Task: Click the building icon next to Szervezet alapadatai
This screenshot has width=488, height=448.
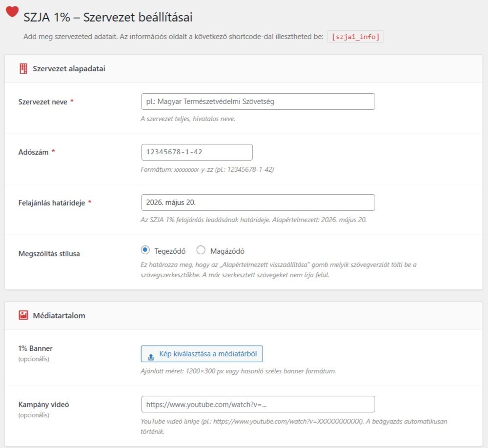Action: pos(23,69)
